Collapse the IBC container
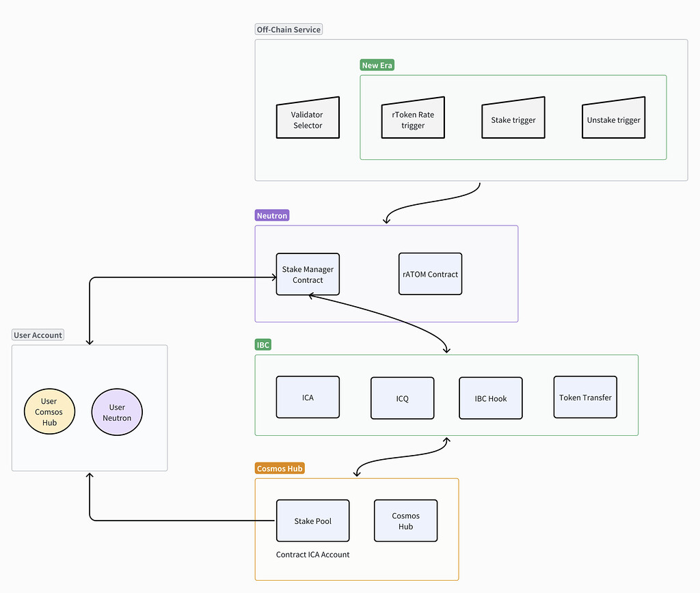This screenshot has height=593, width=700. point(263,344)
